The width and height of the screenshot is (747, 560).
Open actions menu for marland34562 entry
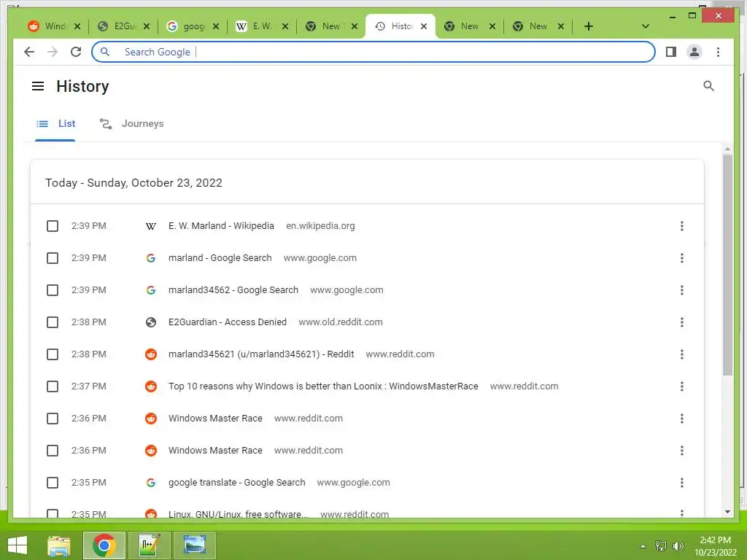point(682,290)
